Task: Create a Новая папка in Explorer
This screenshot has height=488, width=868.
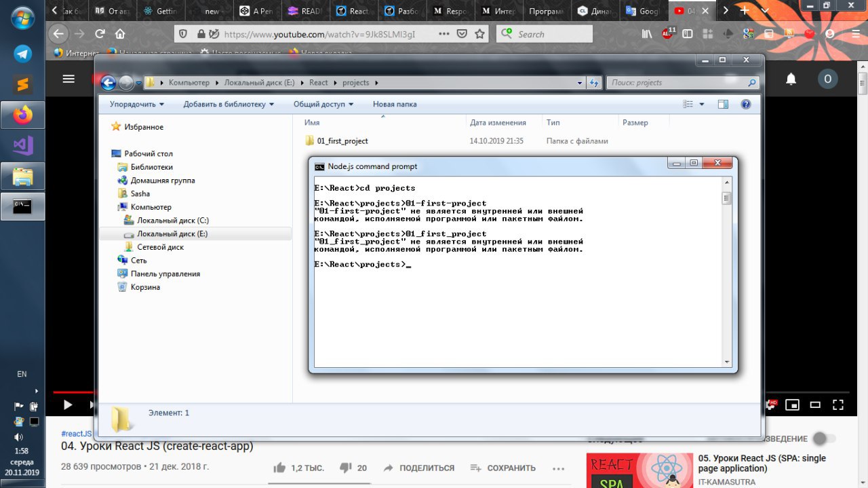Action: pos(395,105)
